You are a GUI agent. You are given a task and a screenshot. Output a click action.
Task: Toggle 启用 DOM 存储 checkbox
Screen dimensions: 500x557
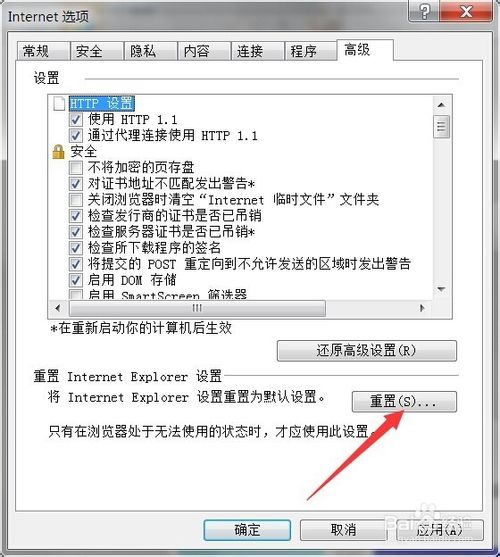point(75,280)
